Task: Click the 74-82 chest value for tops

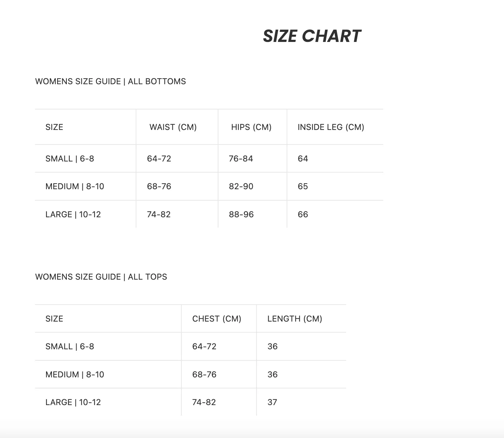Action: click(204, 402)
